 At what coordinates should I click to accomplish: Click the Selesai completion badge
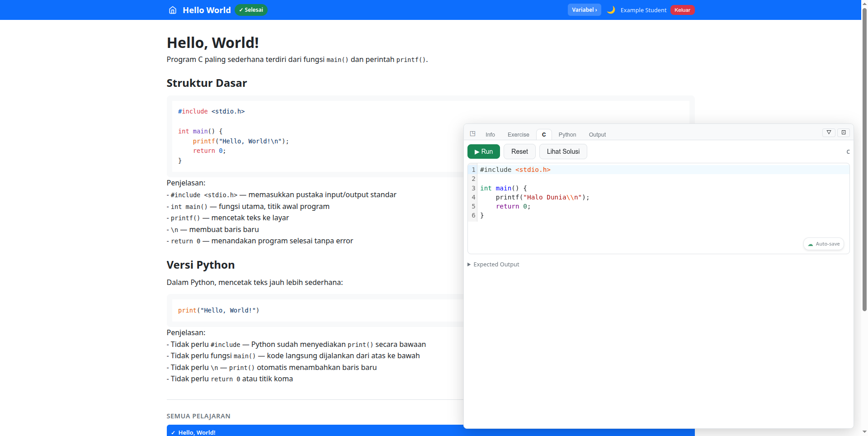pyautogui.click(x=251, y=10)
